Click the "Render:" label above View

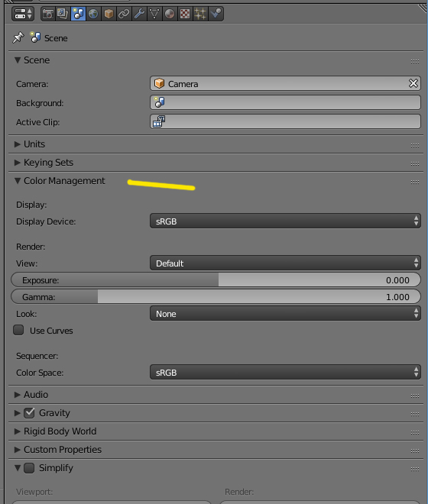31,247
